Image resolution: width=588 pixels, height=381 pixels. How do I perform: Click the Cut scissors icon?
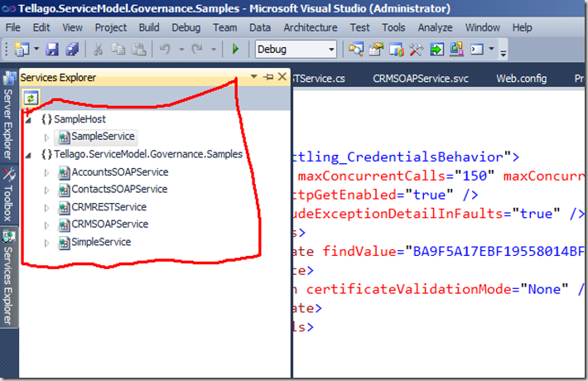click(98, 49)
